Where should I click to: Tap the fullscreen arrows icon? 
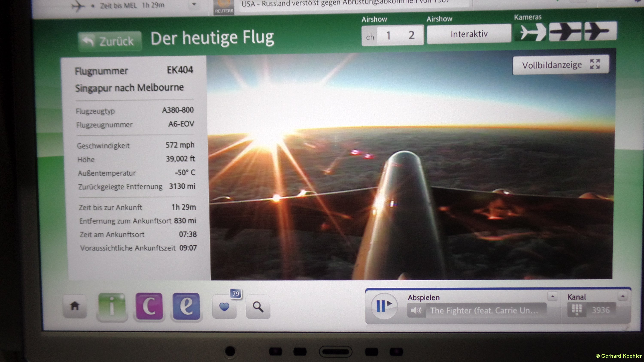click(x=595, y=64)
